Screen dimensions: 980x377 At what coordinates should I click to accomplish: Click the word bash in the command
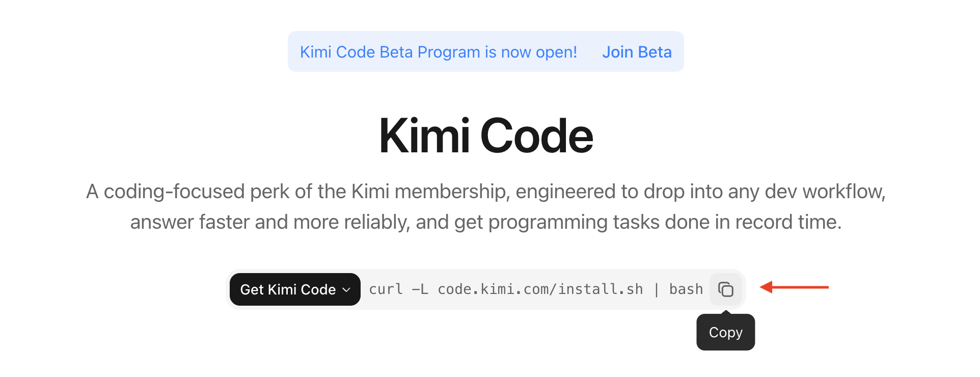click(x=686, y=289)
